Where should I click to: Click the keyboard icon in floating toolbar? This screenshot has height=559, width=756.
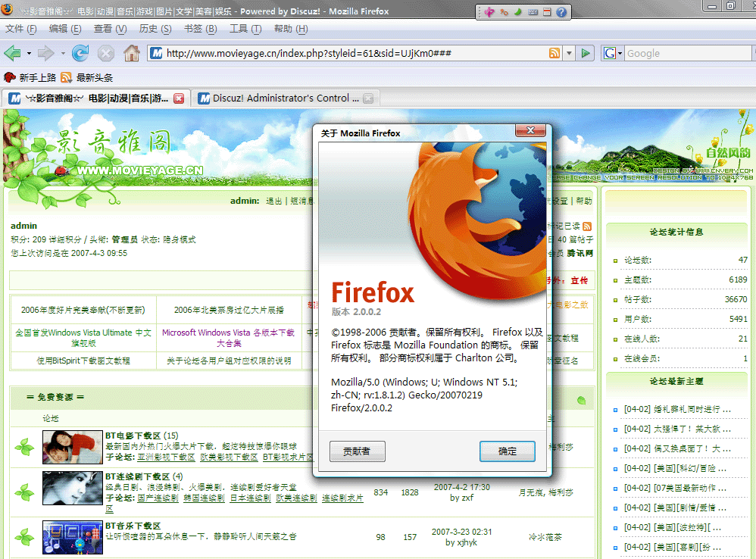click(x=533, y=12)
